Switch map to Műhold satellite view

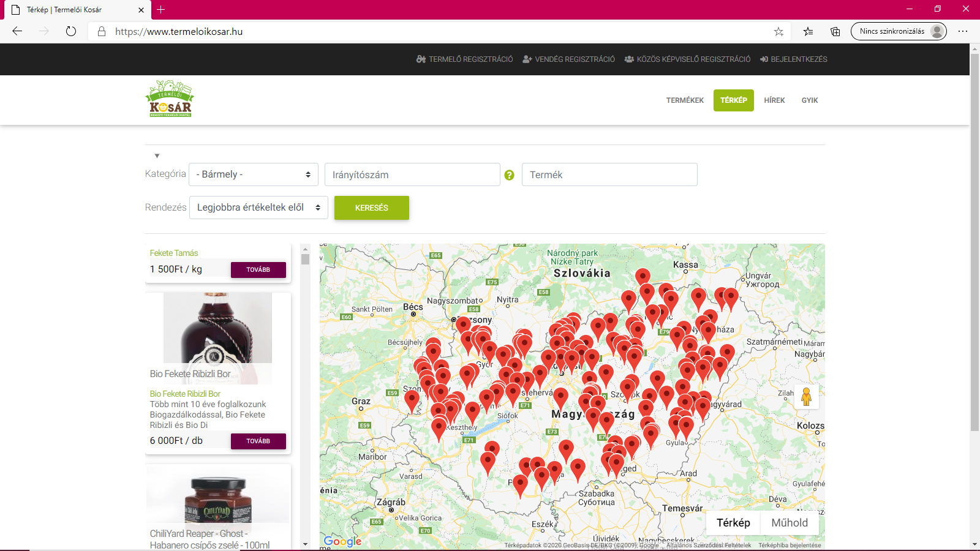point(790,523)
